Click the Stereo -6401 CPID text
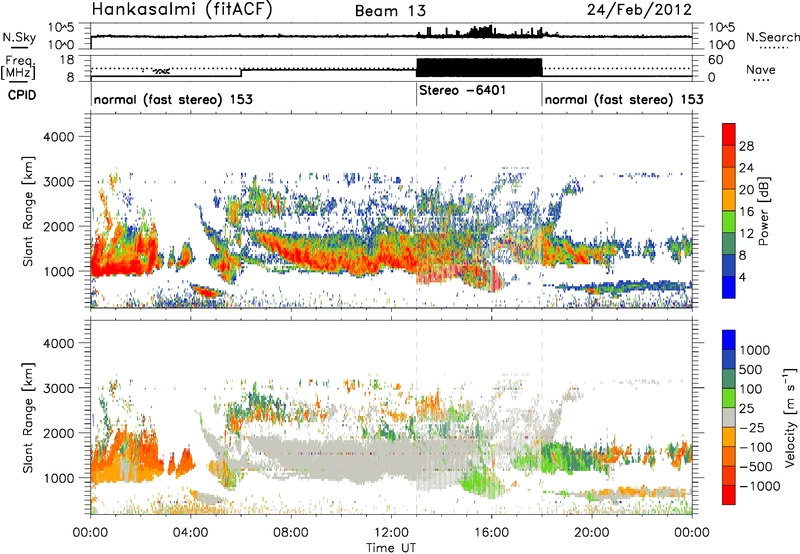This screenshot has width=800, height=554. tap(462, 90)
